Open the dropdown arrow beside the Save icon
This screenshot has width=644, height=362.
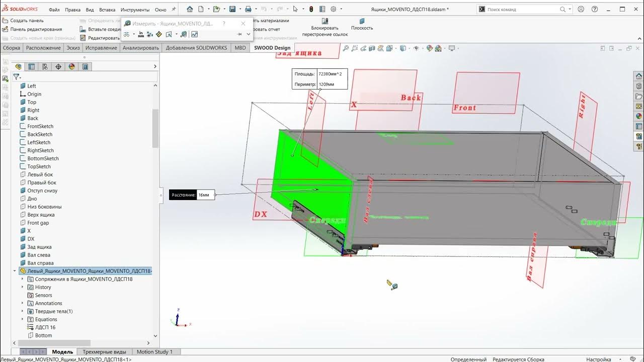click(x=239, y=9)
